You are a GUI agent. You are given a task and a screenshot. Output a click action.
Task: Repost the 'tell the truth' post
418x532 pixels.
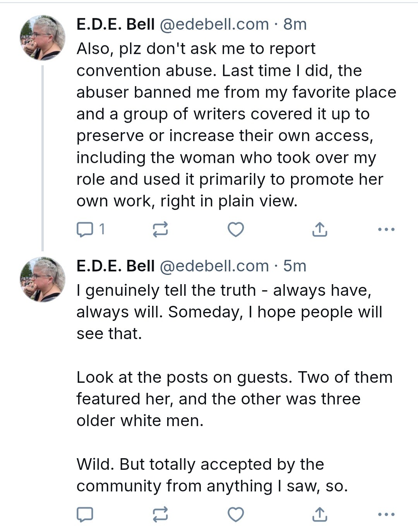(x=160, y=515)
